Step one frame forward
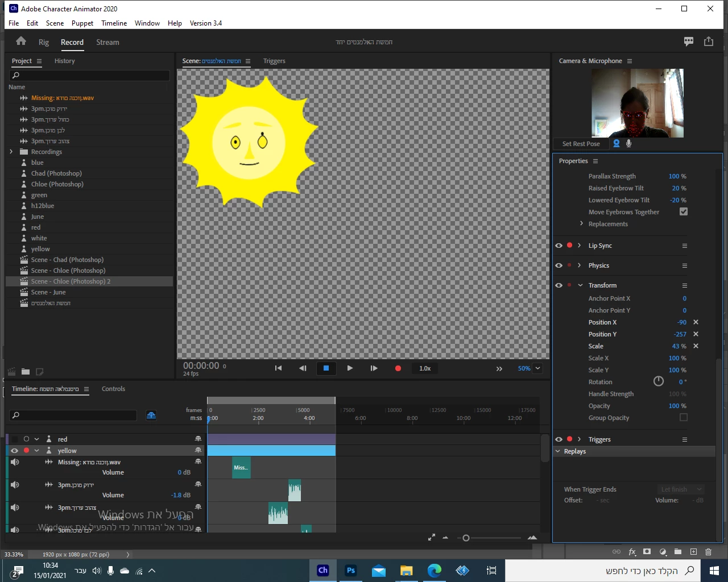This screenshot has height=582, width=728. point(374,368)
